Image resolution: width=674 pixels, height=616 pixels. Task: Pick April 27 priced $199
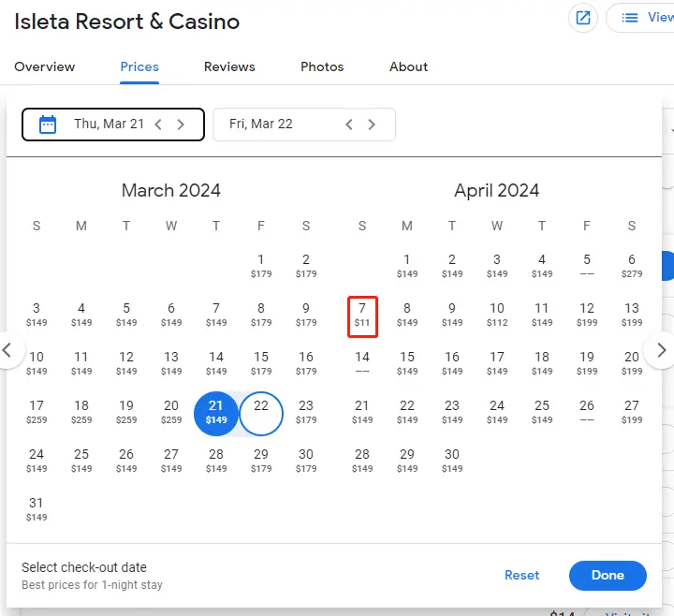coord(632,411)
